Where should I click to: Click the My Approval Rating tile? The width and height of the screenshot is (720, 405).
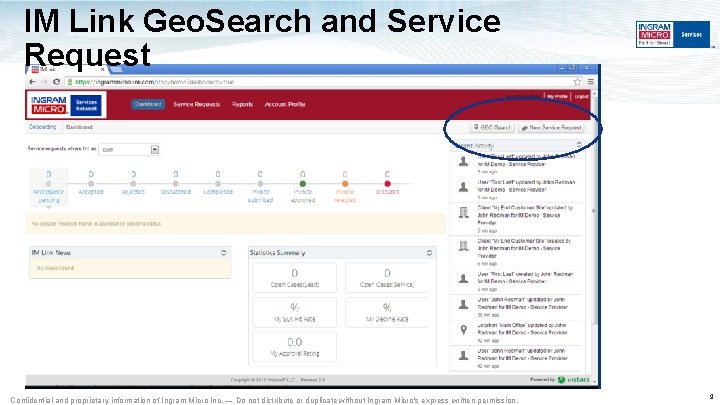pyautogui.click(x=294, y=347)
